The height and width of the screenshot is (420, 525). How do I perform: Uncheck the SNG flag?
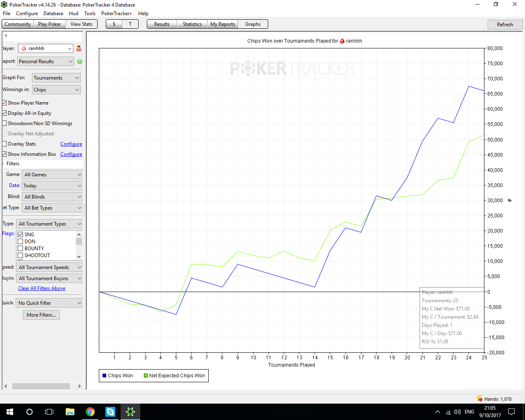pos(20,235)
